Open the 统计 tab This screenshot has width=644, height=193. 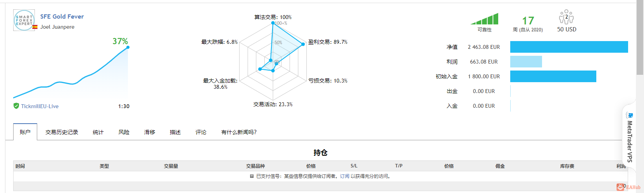coord(98,132)
